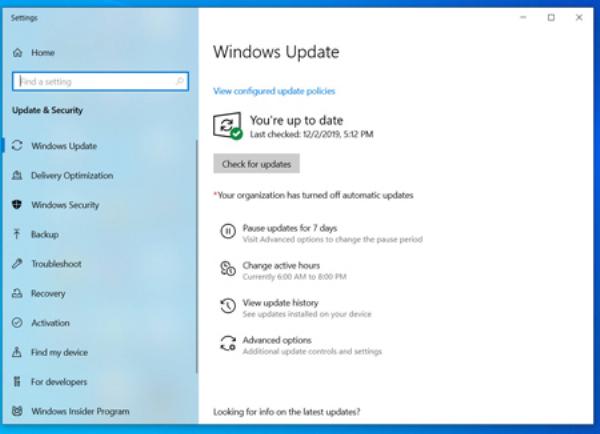The width and height of the screenshot is (600, 434).
Task: Select Activation in the sidebar
Action: (50, 323)
